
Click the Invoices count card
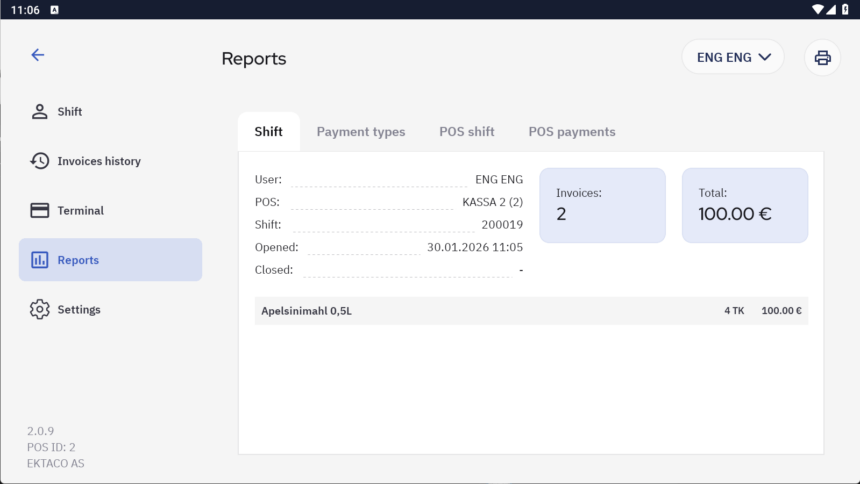[602, 205]
